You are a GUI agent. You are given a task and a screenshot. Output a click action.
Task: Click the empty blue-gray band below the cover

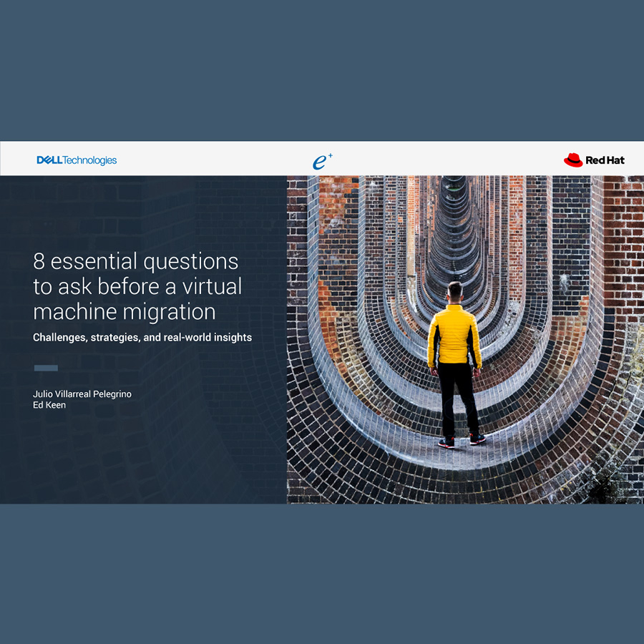[x=322, y=572]
